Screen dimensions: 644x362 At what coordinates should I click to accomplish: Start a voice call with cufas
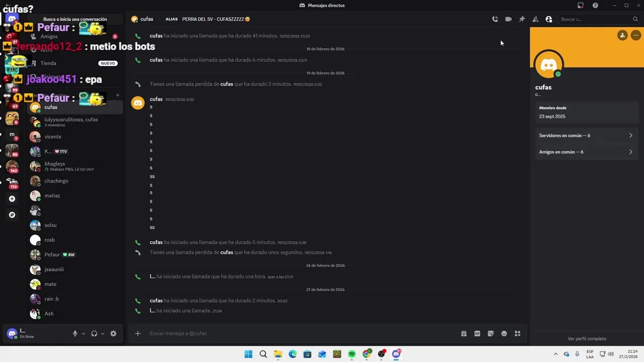[x=495, y=19]
